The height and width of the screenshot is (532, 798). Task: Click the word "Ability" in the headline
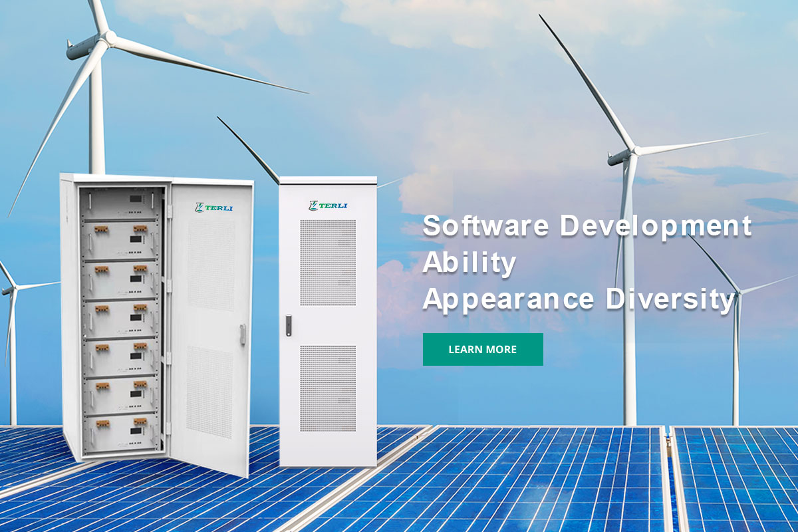point(469,263)
